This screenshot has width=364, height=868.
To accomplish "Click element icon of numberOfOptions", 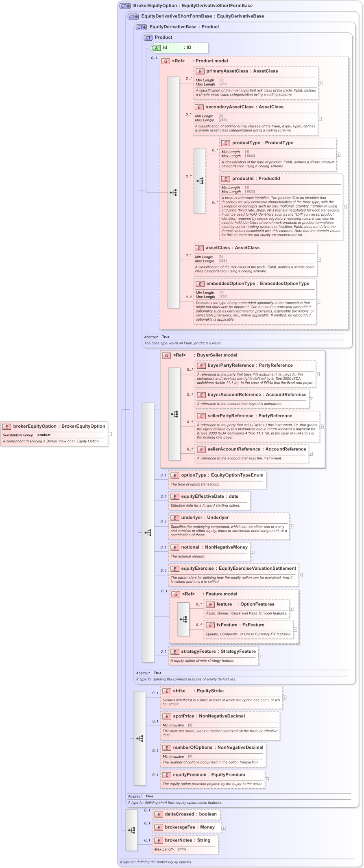I will [167, 748].
